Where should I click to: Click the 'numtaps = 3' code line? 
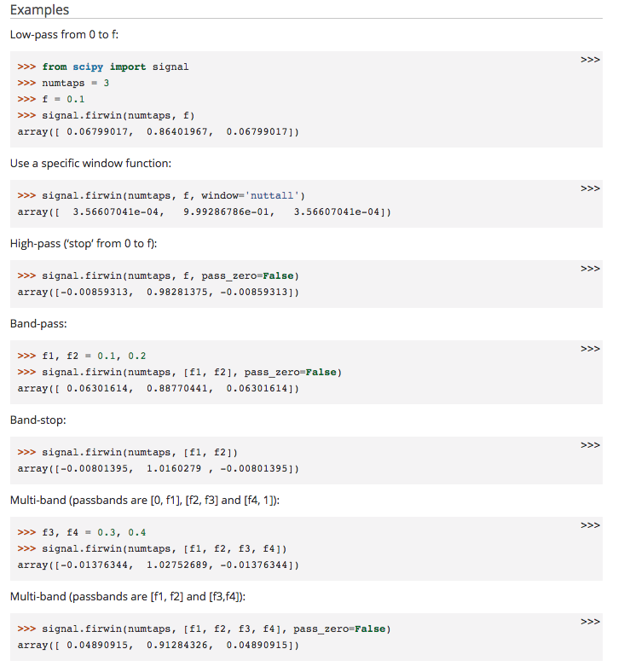pos(75,83)
